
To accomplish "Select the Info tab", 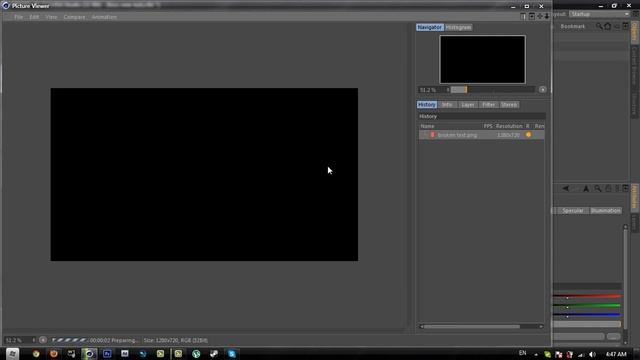I will coord(447,105).
